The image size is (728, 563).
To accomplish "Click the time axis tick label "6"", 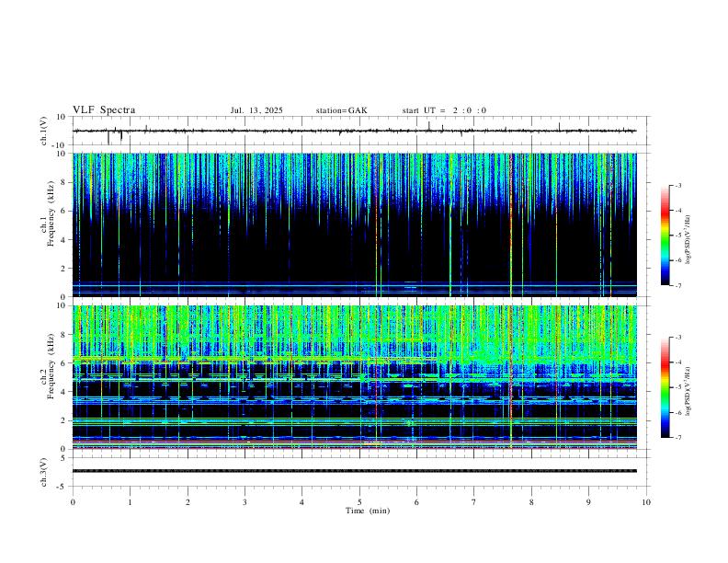I will [x=416, y=502].
